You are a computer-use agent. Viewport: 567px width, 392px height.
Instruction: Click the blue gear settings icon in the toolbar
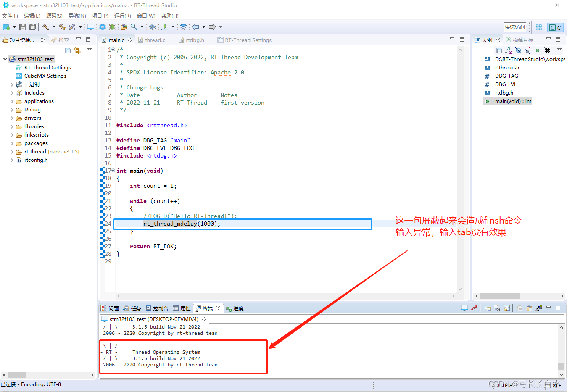[103, 27]
